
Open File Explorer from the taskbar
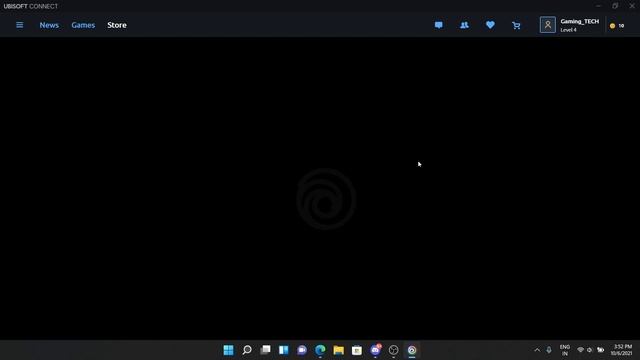(338, 350)
